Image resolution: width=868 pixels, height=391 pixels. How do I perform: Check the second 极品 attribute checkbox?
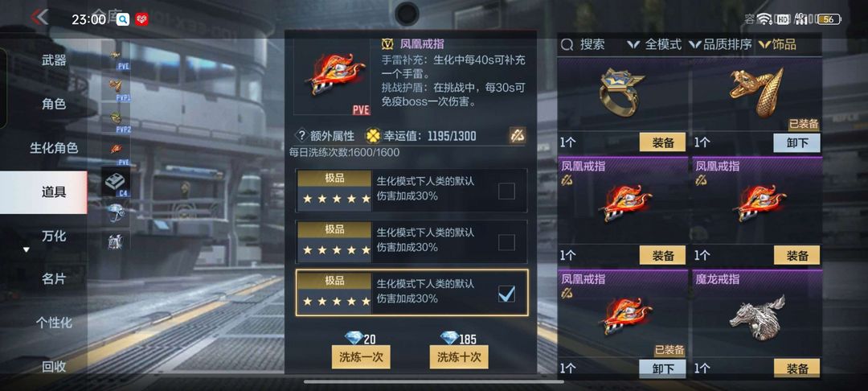(506, 243)
